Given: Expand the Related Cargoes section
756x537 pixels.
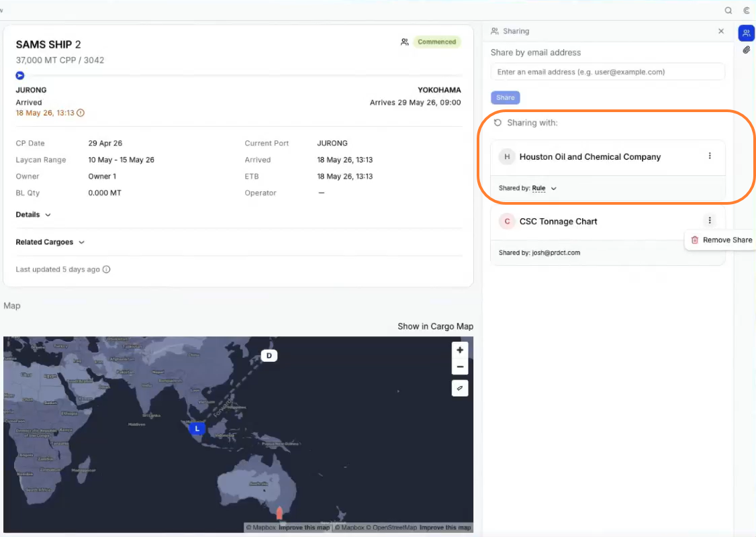Looking at the screenshot, I should coord(50,242).
